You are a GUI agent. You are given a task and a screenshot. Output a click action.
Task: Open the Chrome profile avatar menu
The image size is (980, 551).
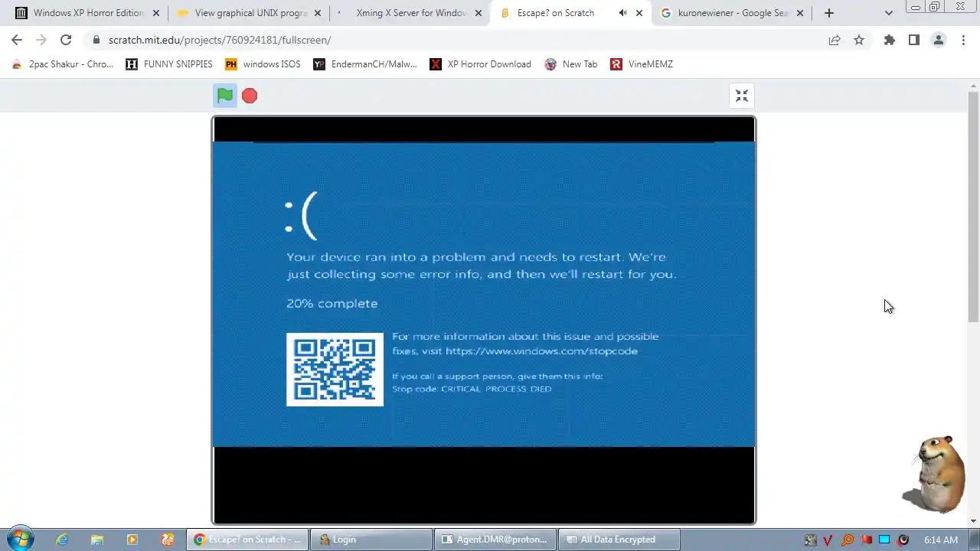[x=939, y=40]
